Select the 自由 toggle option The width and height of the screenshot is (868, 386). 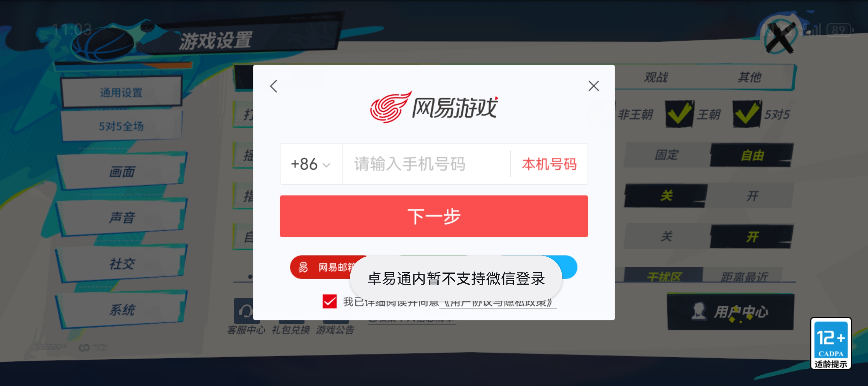751,155
